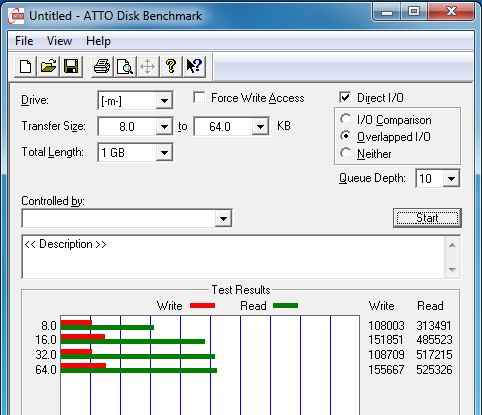This screenshot has width=482, height=415.
Task: Expand the minimum Transfer Size dropdown 8.0
Action: (x=164, y=127)
